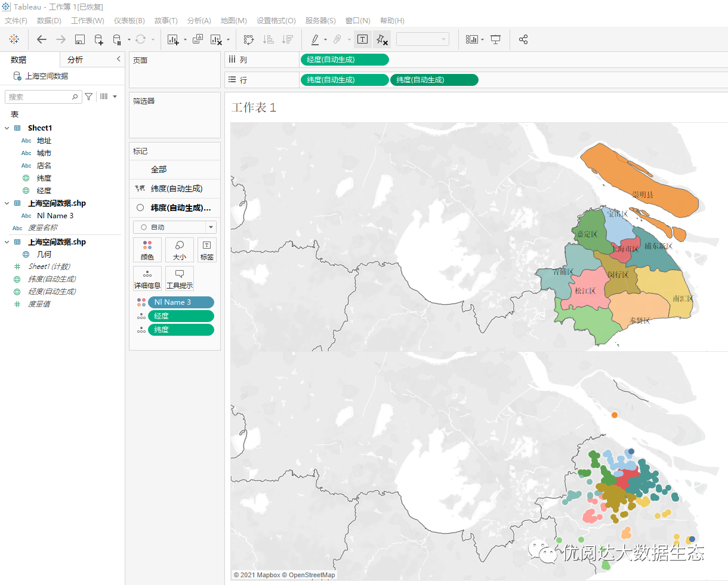Select the 全部 marks card row

tap(175, 169)
